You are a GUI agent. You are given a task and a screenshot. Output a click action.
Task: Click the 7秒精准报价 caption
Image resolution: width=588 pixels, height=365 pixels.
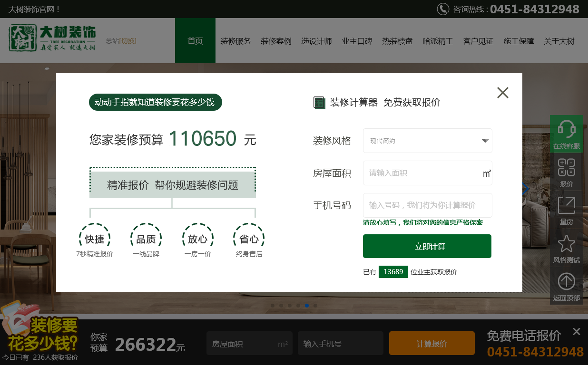tap(95, 254)
